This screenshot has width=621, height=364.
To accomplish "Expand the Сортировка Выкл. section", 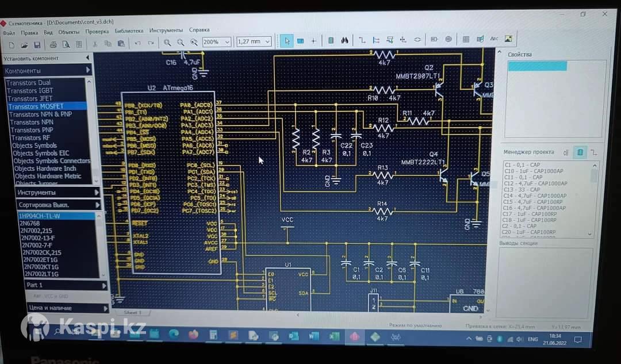I will [58, 205].
